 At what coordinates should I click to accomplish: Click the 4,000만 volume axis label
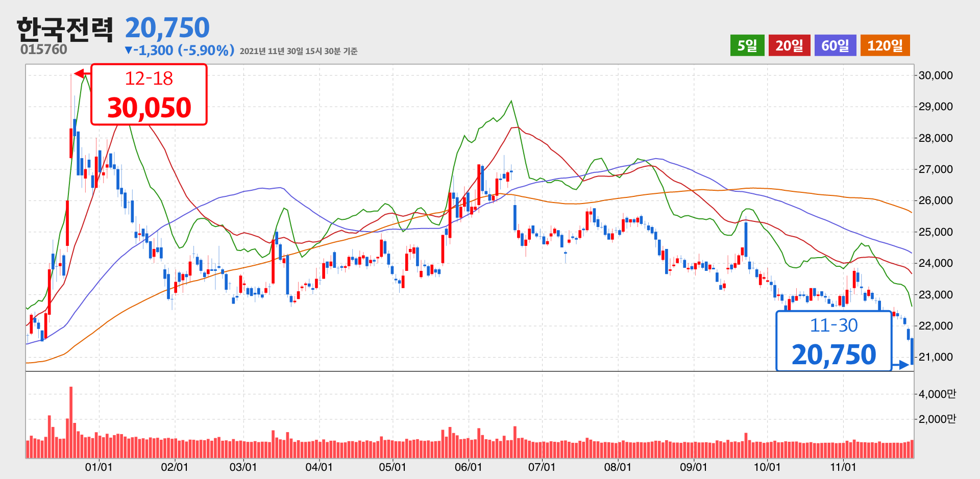click(937, 394)
